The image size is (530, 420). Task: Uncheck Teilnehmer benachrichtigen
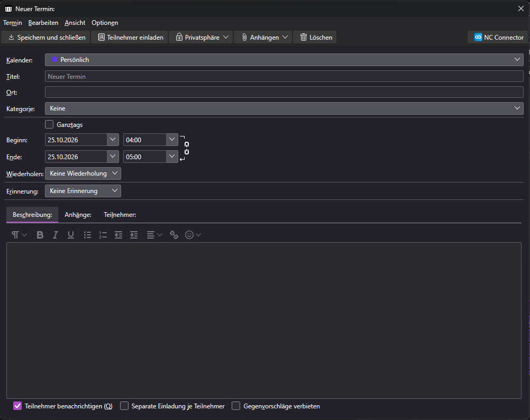[x=17, y=406]
